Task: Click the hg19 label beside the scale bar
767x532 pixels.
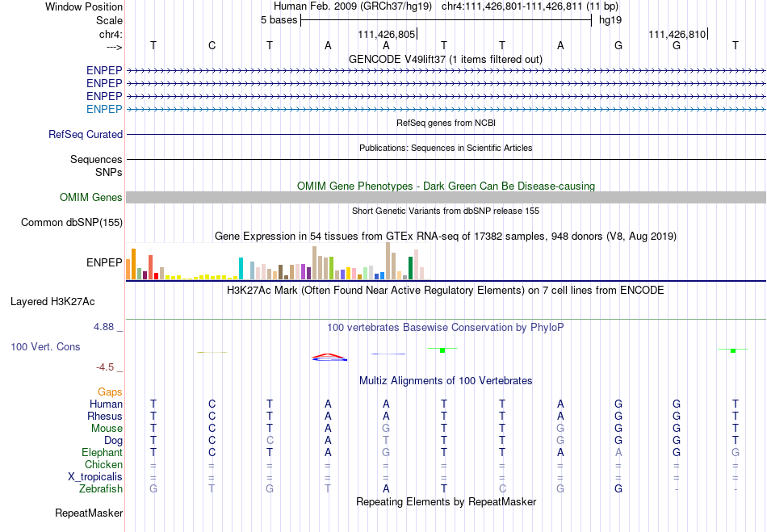Action: (610, 20)
